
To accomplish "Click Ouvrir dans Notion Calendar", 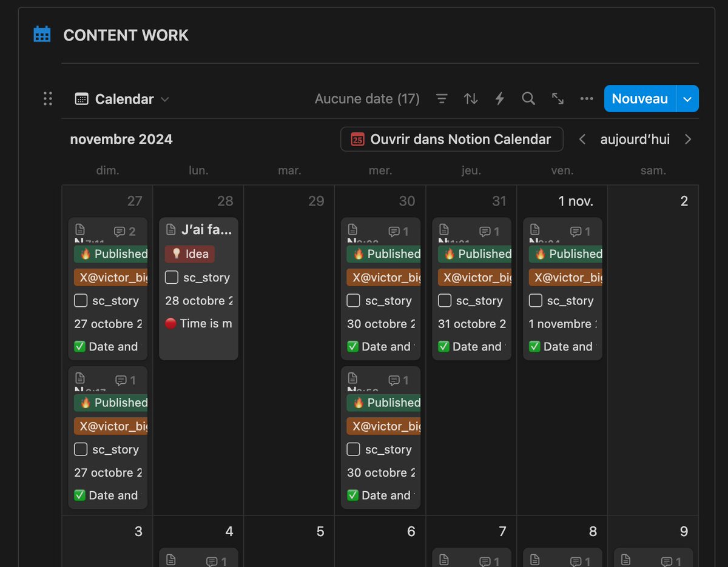I will coord(451,139).
